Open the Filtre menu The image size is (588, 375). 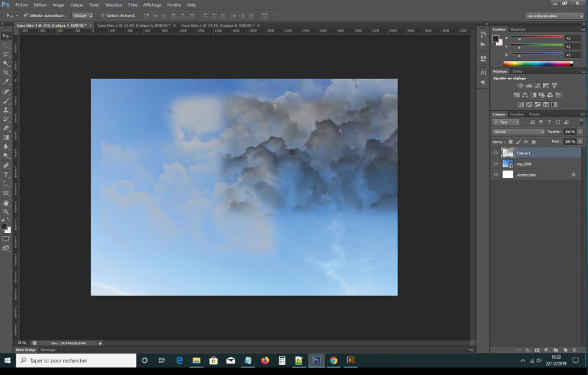132,4
